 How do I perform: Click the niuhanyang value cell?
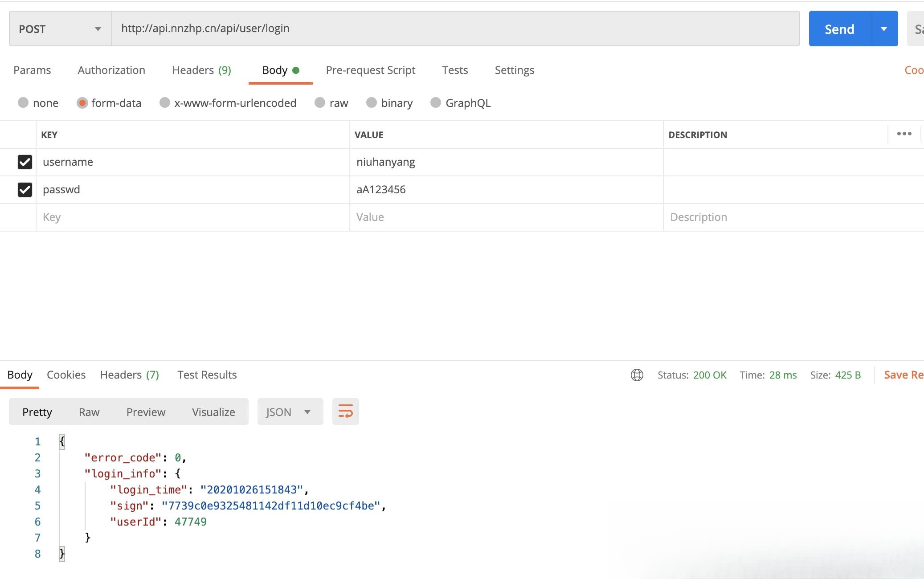(506, 162)
